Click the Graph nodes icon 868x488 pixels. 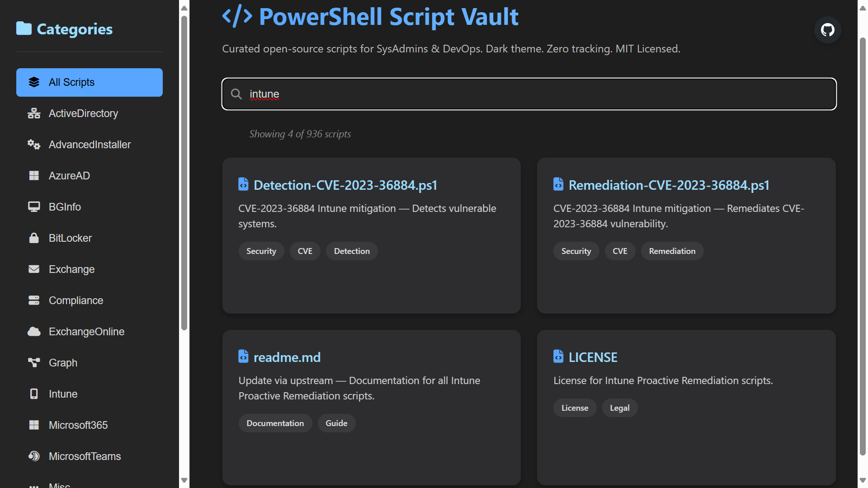point(34,363)
